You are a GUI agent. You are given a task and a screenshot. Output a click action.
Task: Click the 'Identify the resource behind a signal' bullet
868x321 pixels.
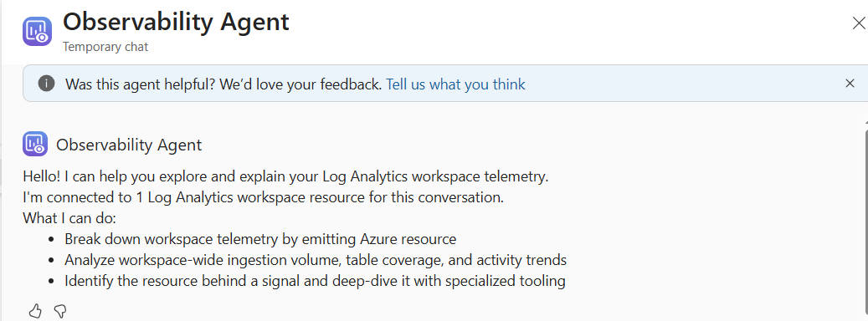click(x=315, y=281)
